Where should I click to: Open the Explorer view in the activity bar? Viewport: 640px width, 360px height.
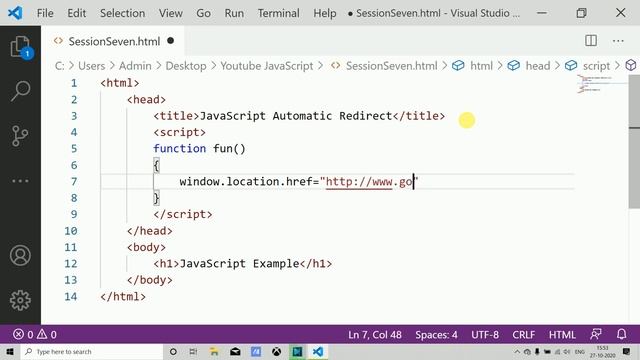20,47
